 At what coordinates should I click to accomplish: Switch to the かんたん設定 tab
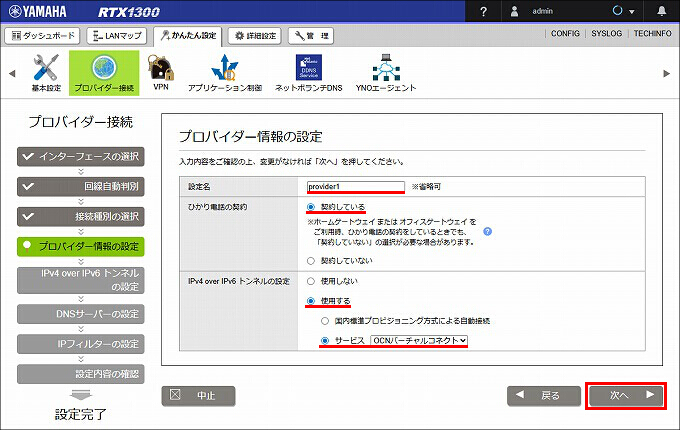188,36
